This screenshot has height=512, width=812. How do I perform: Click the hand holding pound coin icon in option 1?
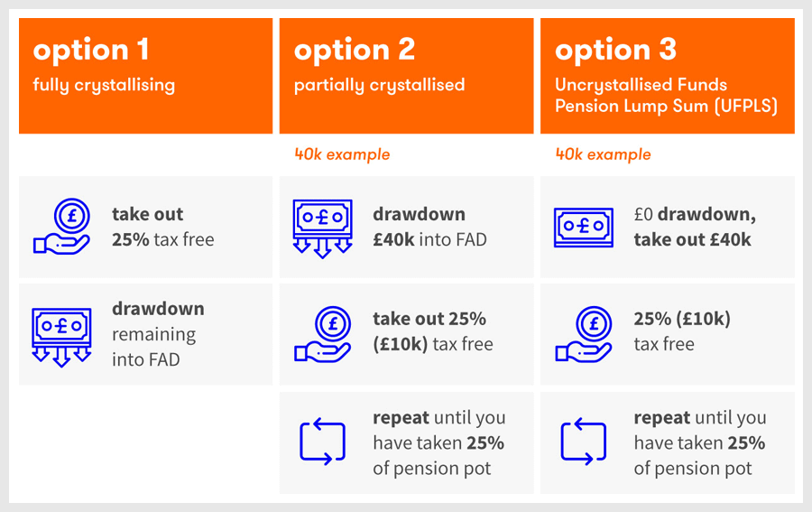[61, 227]
